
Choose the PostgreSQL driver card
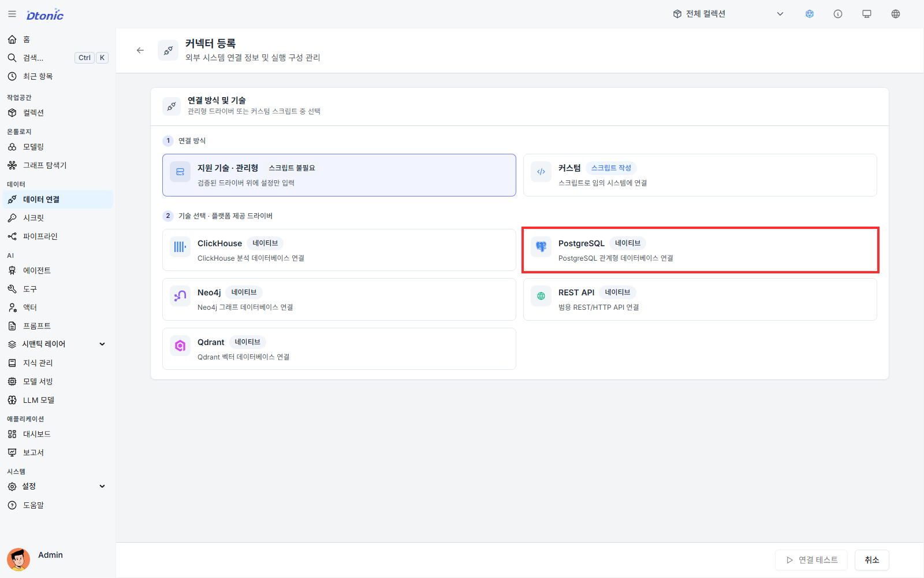700,250
